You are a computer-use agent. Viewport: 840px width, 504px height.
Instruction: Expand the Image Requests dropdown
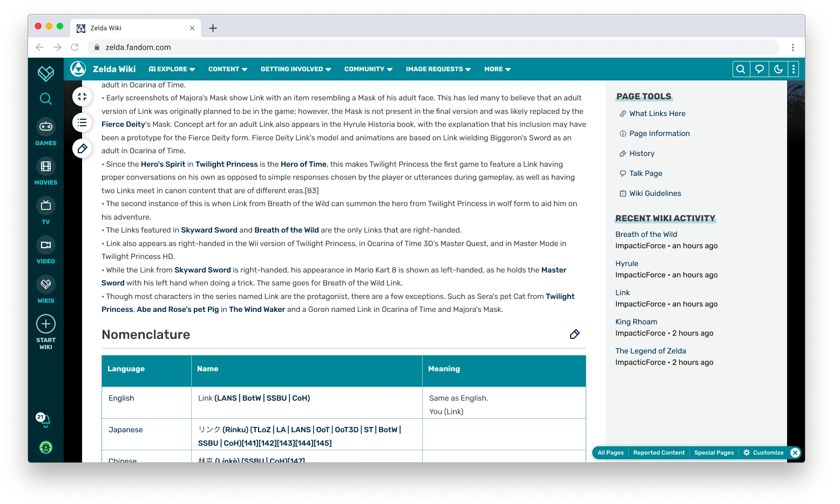(438, 69)
